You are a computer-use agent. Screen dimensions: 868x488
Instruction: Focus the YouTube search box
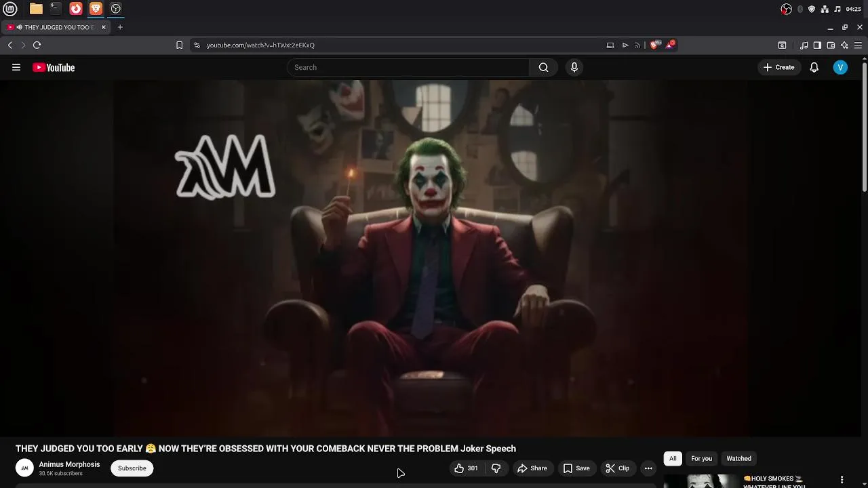[408, 67]
